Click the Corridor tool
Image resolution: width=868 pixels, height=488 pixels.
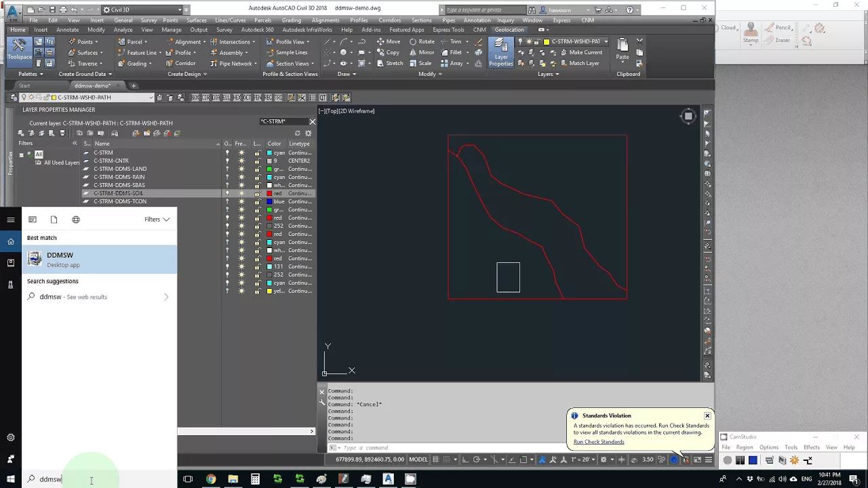pos(180,63)
